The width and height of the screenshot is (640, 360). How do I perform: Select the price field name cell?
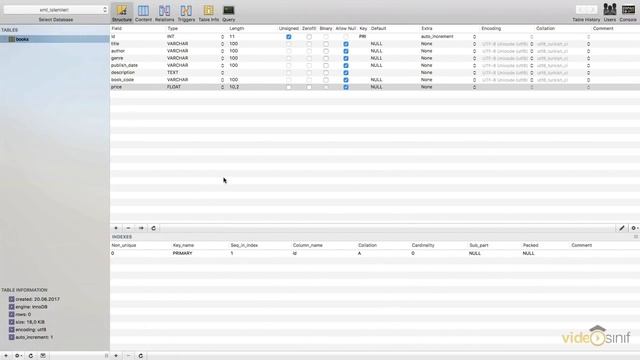(116, 87)
